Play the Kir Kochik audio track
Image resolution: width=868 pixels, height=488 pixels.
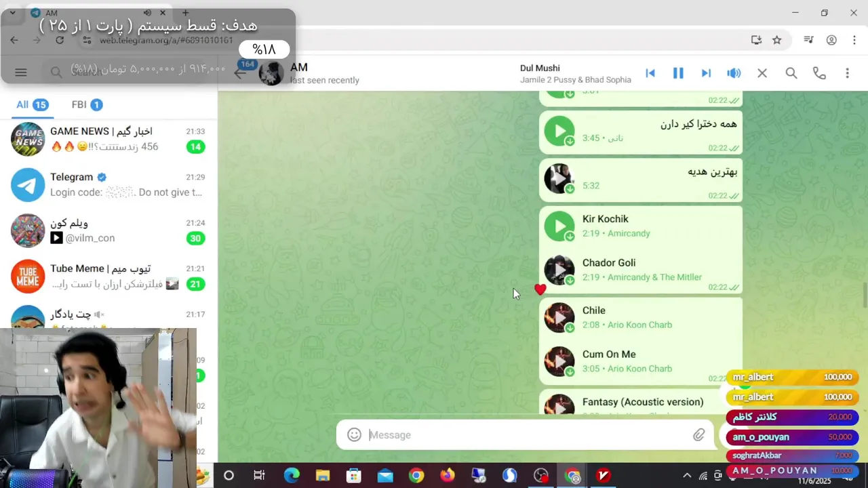(x=559, y=226)
